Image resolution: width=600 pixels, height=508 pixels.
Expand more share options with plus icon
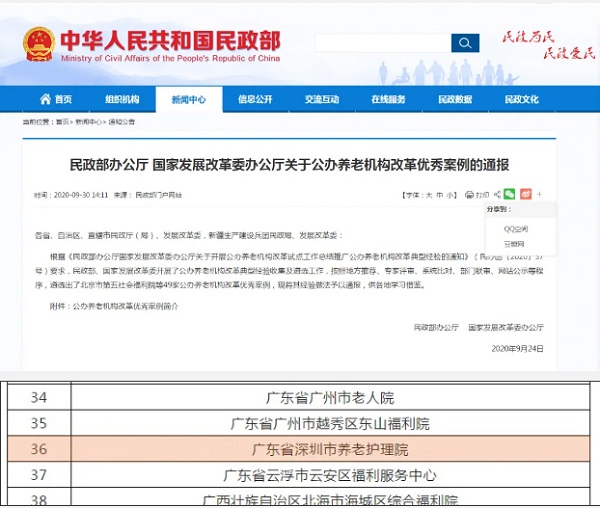[540, 194]
